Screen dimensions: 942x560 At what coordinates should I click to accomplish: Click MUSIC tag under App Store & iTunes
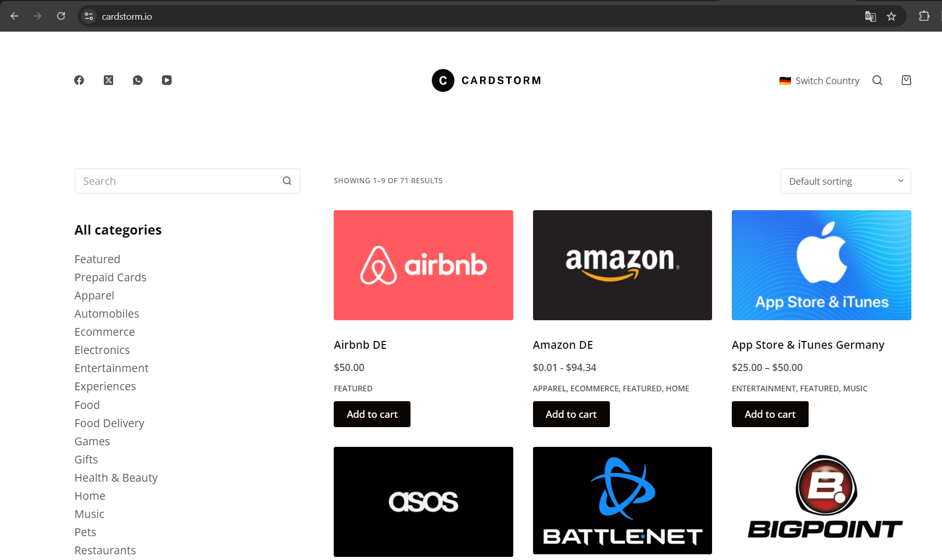point(855,388)
